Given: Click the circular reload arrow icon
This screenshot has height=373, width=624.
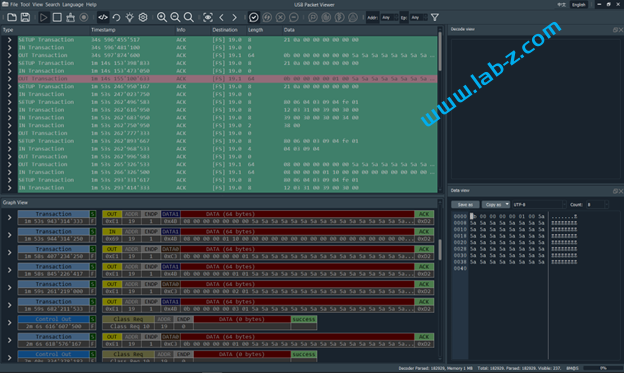Looking at the screenshot, I should coord(116,18).
